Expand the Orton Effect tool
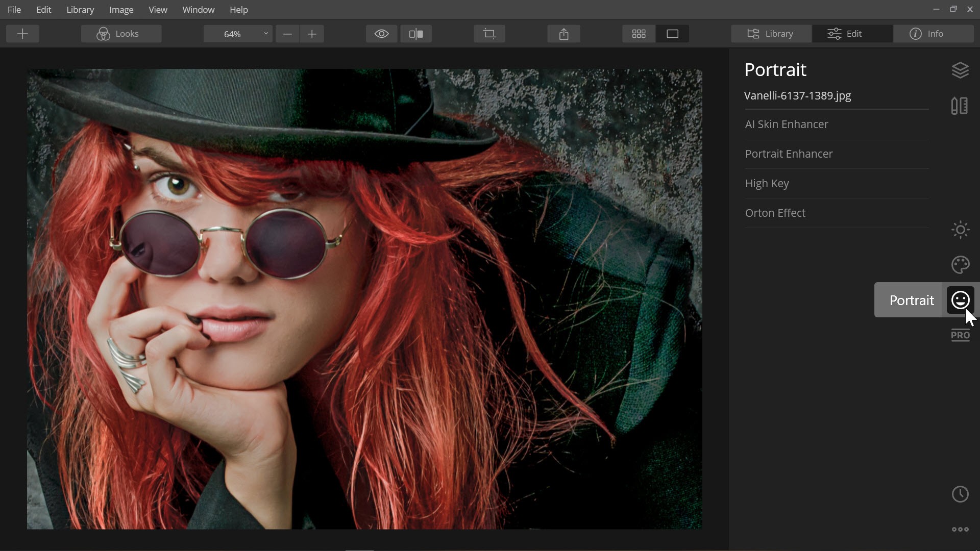The image size is (980, 551). [775, 213]
